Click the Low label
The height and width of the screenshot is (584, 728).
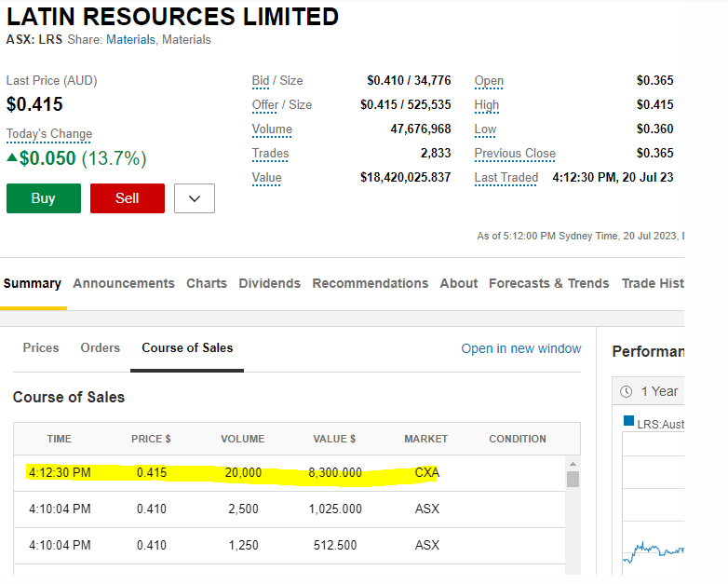pos(485,129)
